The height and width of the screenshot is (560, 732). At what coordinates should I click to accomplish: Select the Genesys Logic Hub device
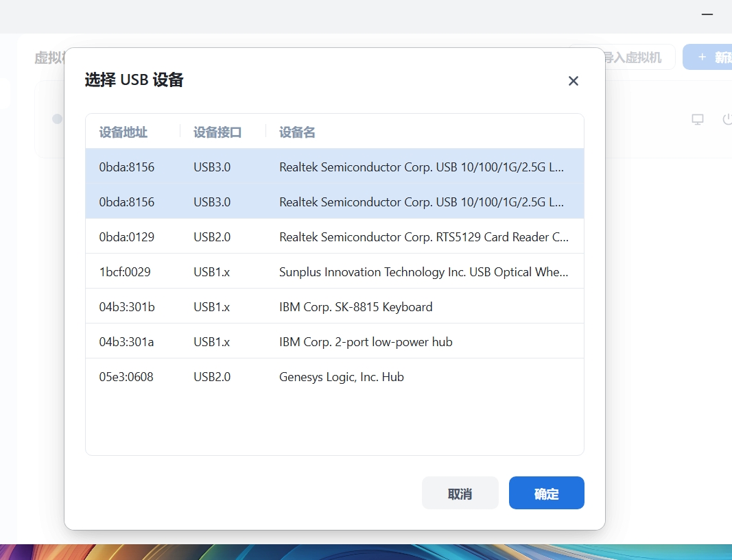pyautogui.click(x=334, y=376)
